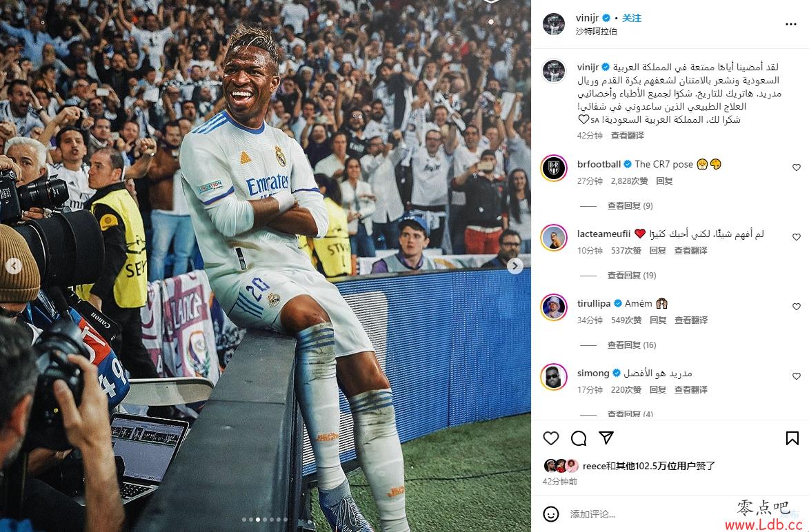Viewport: 809px width, 532px height.
Task: Expand the 9 replies under brfootball
Action: (x=630, y=205)
